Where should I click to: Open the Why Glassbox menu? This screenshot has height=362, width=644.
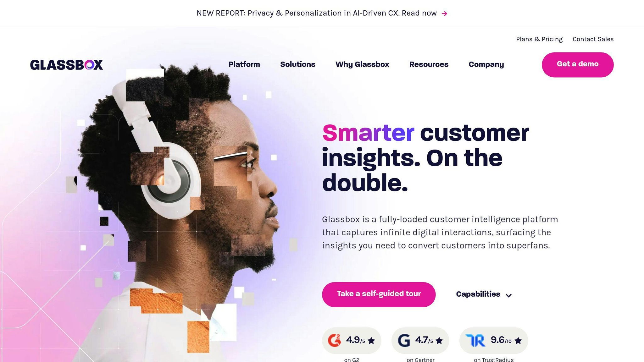pyautogui.click(x=362, y=64)
